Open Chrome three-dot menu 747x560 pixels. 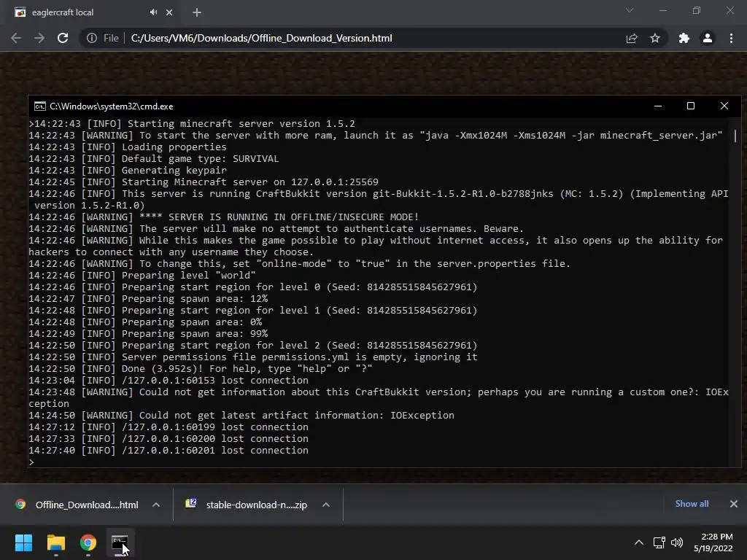[x=731, y=38]
